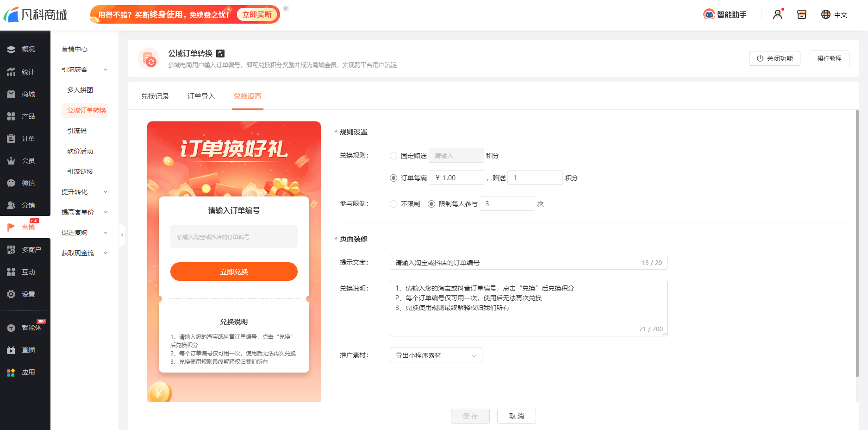The width and height of the screenshot is (868, 430).
Task: Click 取消 cancel button
Action: click(x=516, y=416)
